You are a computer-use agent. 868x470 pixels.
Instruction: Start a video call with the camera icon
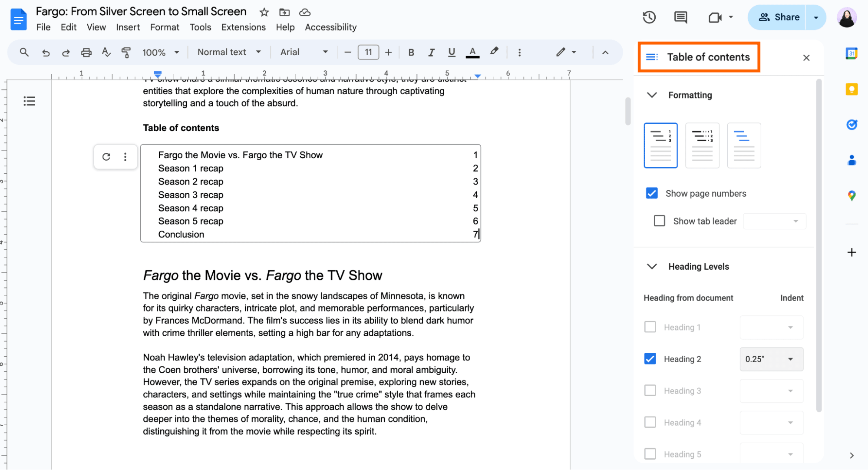(714, 17)
